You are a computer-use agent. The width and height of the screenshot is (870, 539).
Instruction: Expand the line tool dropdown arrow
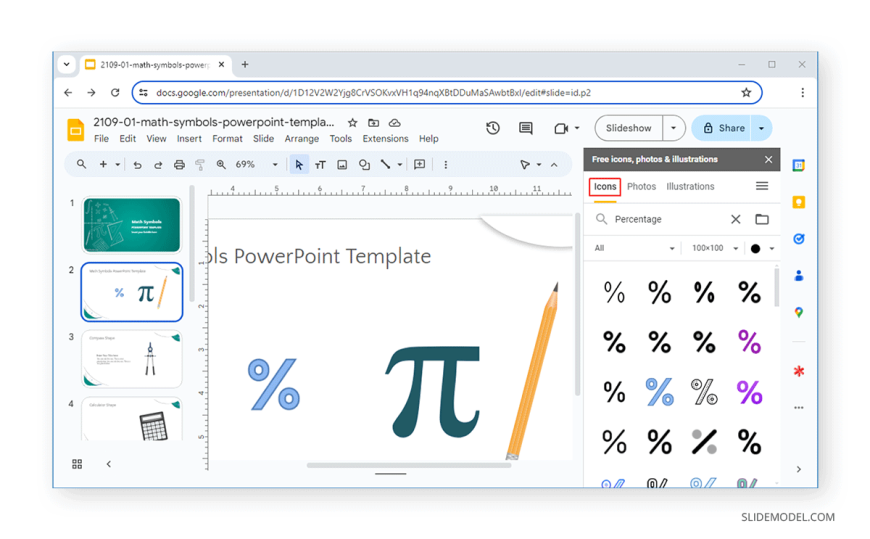(x=399, y=165)
